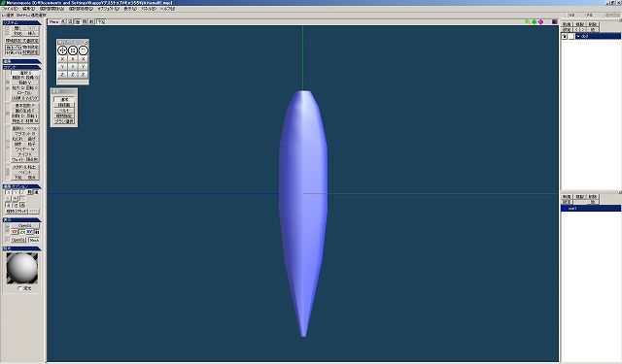Image resolution: width=622 pixels, height=364 pixels.
Task: Collapse the 表示 panel header
Action: click(x=21, y=219)
